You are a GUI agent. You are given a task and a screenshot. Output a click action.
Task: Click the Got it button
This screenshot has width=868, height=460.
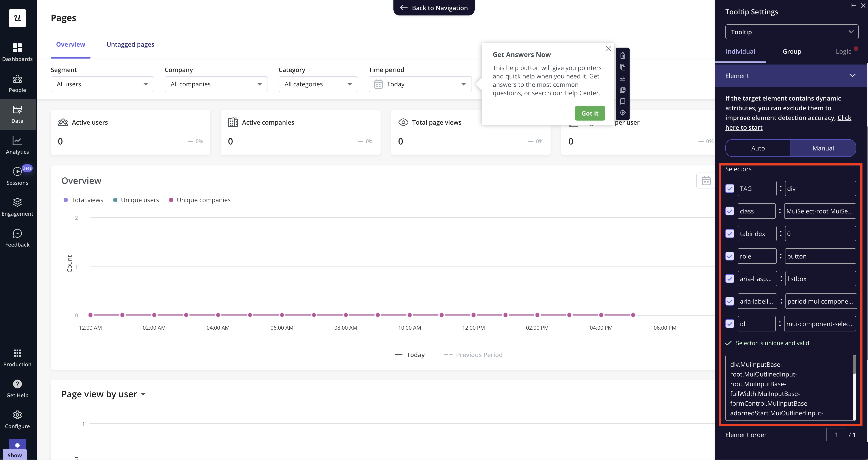pos(590,113)
